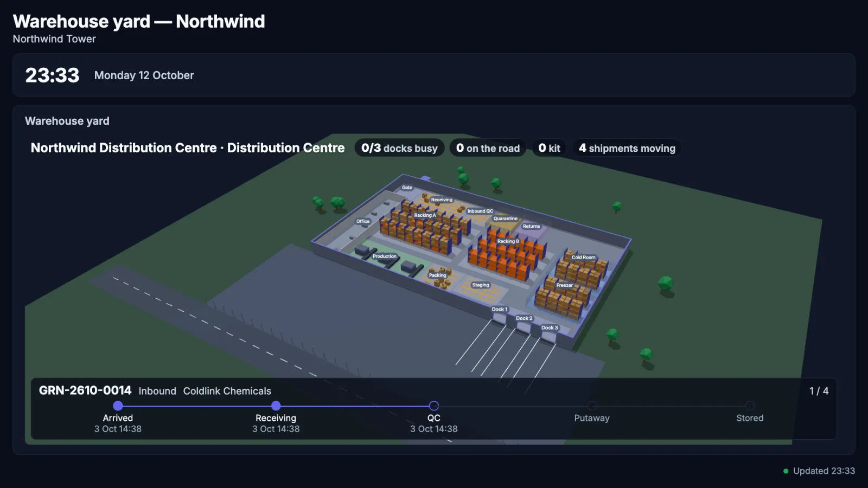Select the Office zone label
The width and height of the screenshot is (868, 488).
[x=363, y=221]
